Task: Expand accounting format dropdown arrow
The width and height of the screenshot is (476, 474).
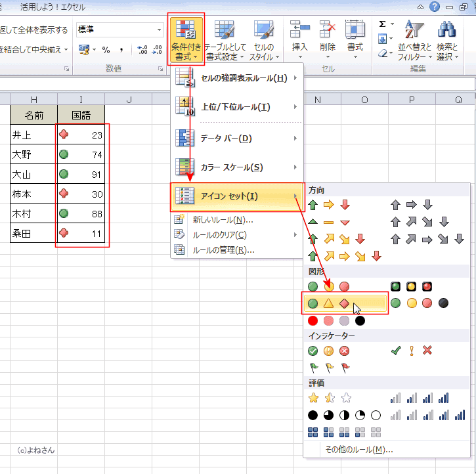Action: tap(95, 49)
